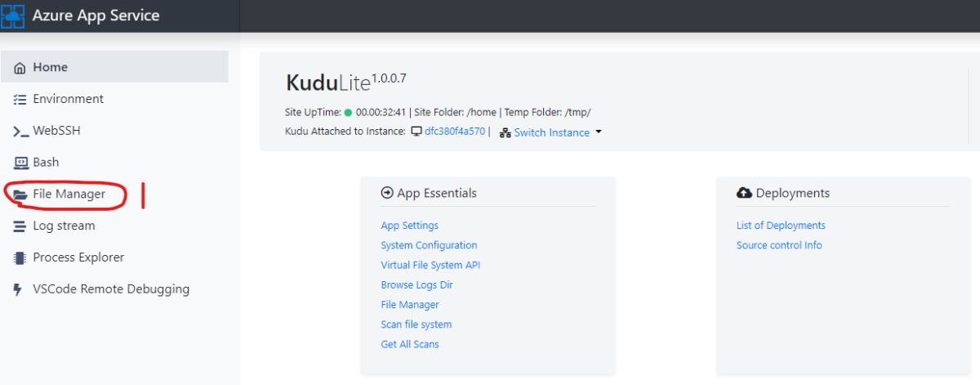Expand the Switch Instance dropdown arrow
The image size is (980, 385).
(x=599, y=132)
